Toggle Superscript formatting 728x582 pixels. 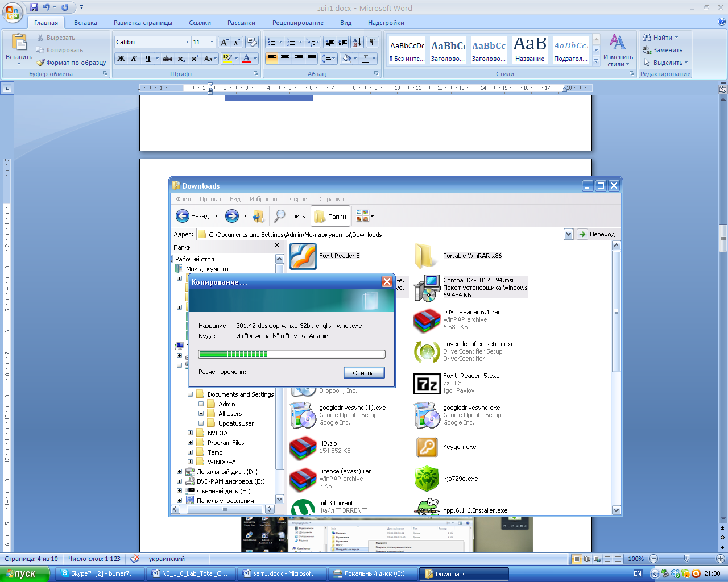coord(195,59)
